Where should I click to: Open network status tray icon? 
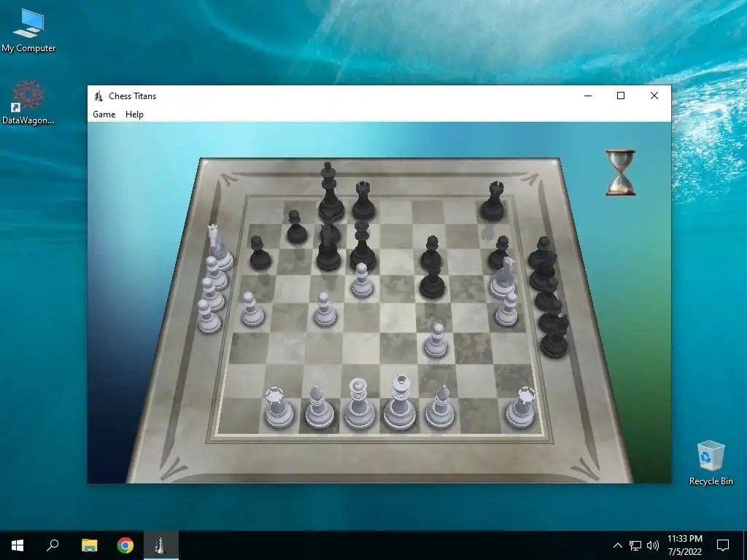click(x=635, y=545)
